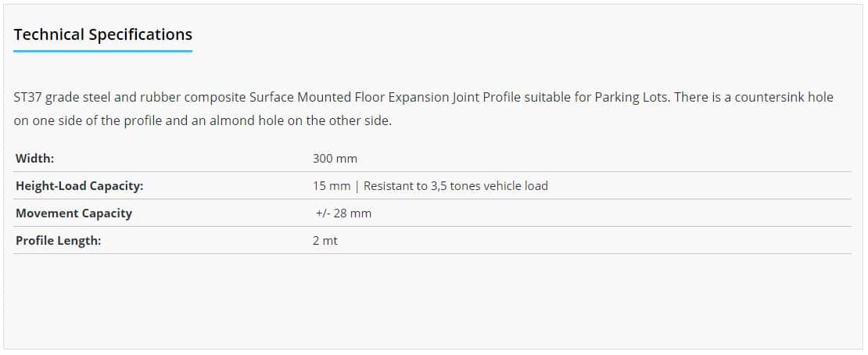Click the +/- 28 mm value

(x=343, y=213)
